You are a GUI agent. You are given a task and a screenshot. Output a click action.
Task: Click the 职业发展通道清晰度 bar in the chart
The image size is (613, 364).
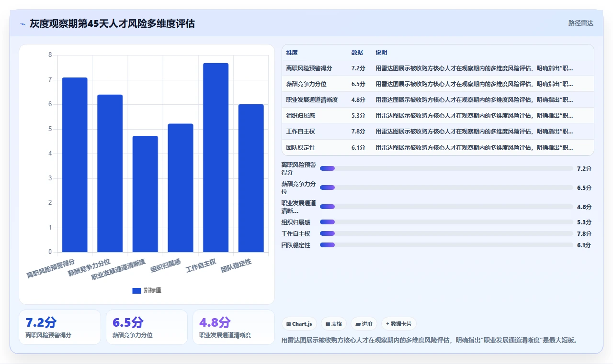click(145, 194)
